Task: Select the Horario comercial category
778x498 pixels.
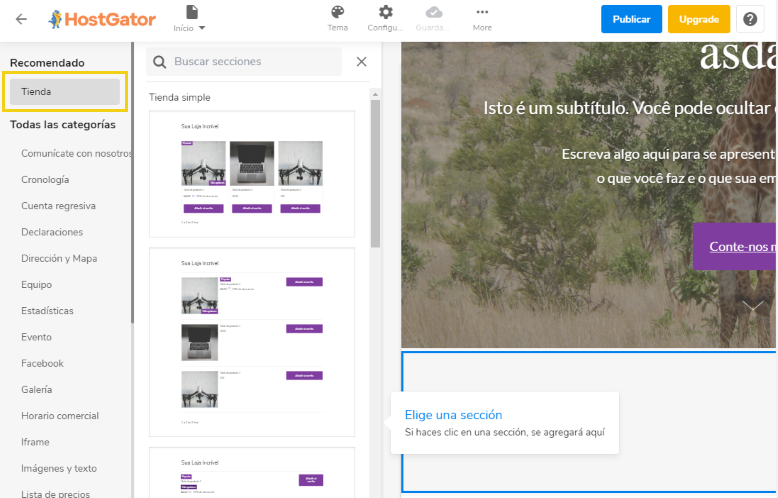Action: pos(60,416)
